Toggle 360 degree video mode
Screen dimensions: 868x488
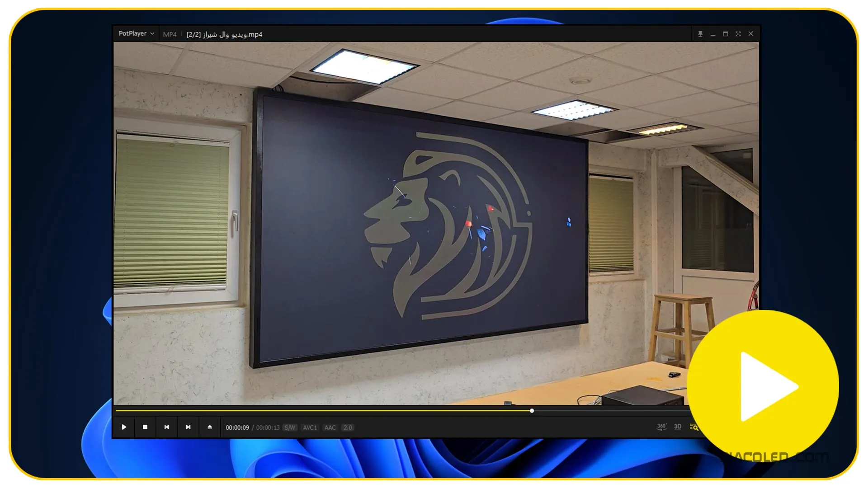[662, 427]
